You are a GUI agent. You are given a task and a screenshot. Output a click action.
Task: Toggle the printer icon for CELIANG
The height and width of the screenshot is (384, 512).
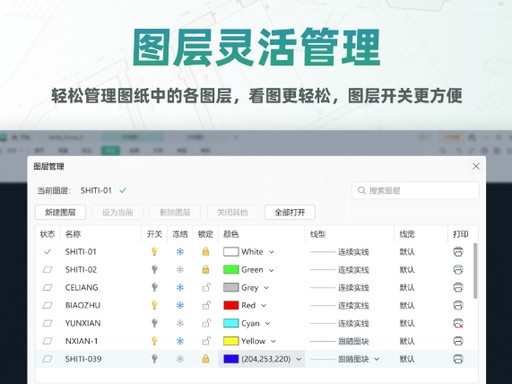pos(458,287)
